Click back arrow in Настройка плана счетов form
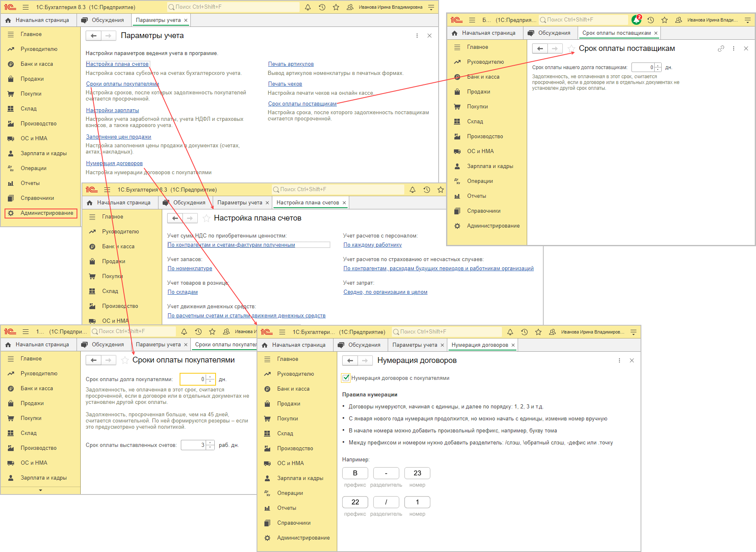 [x=175, y=218]
